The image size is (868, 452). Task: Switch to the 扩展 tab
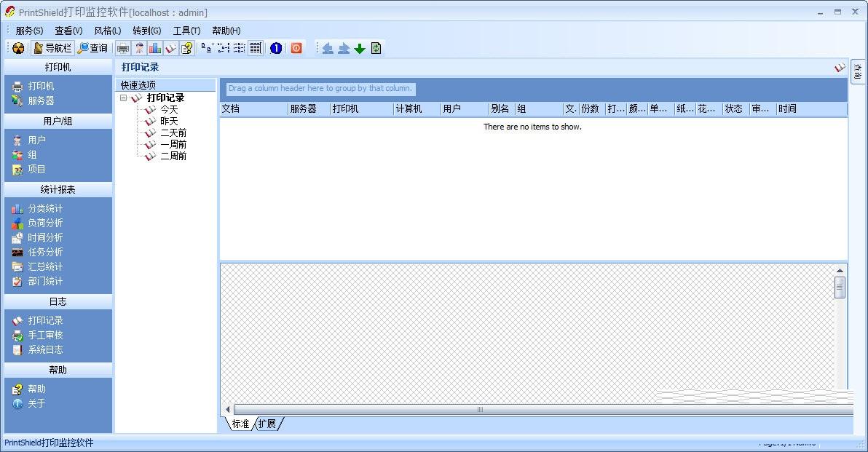pos(267,424)
